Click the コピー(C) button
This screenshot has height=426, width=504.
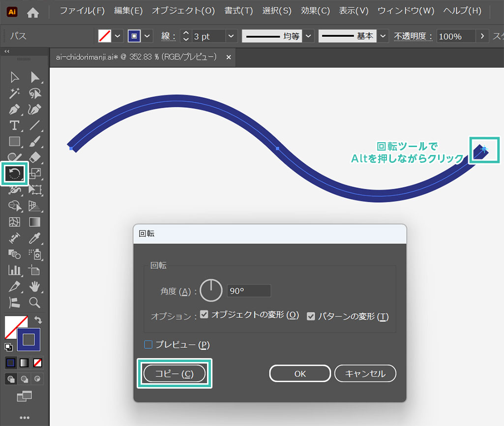point(174,373)
